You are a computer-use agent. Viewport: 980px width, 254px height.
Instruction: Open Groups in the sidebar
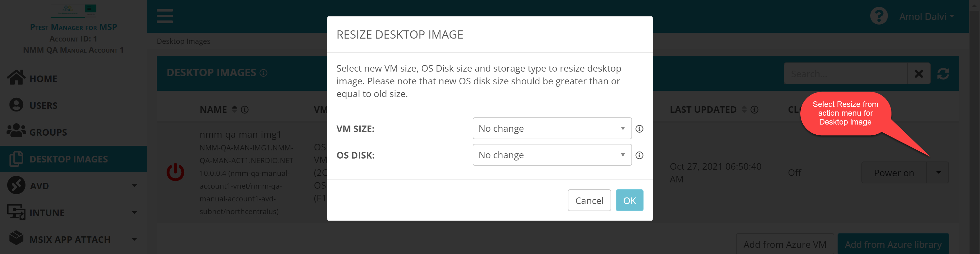pos(48,132)
